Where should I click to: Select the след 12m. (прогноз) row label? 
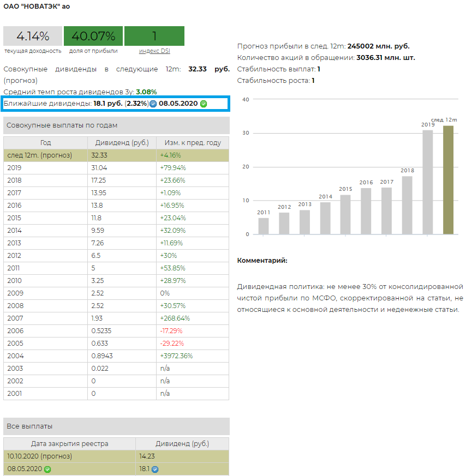tap(39, 155)
